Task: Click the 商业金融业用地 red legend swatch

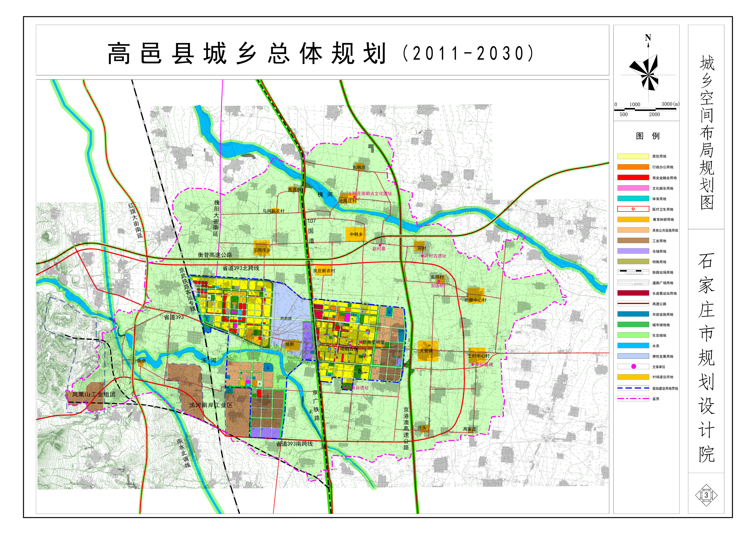Action: tap(633, 177)
